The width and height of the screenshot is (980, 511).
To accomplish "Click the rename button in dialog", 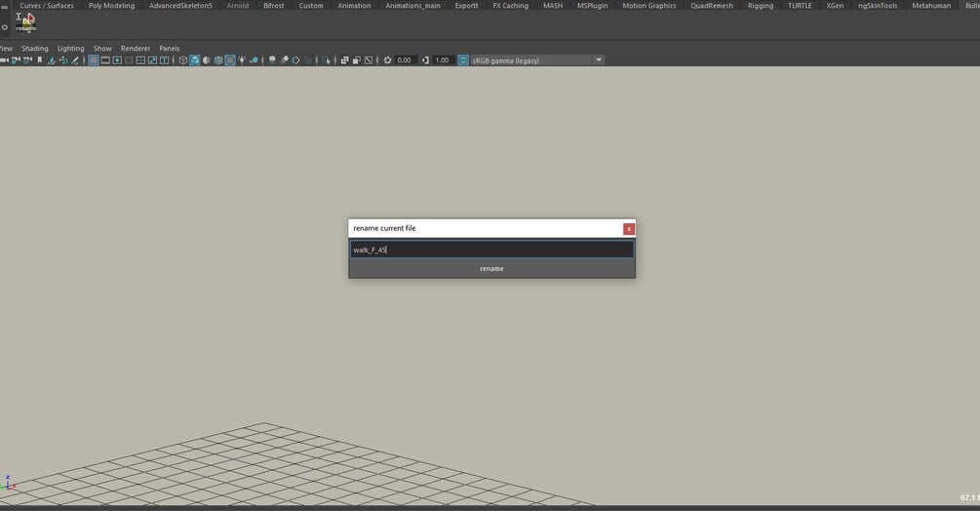I will pyautogui.click(x=491, y=268).
